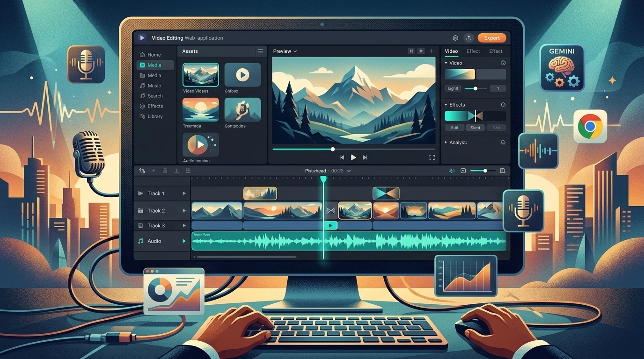
Task: Click the trash icon in the timeline toolbar
Action: pos(165,171)
